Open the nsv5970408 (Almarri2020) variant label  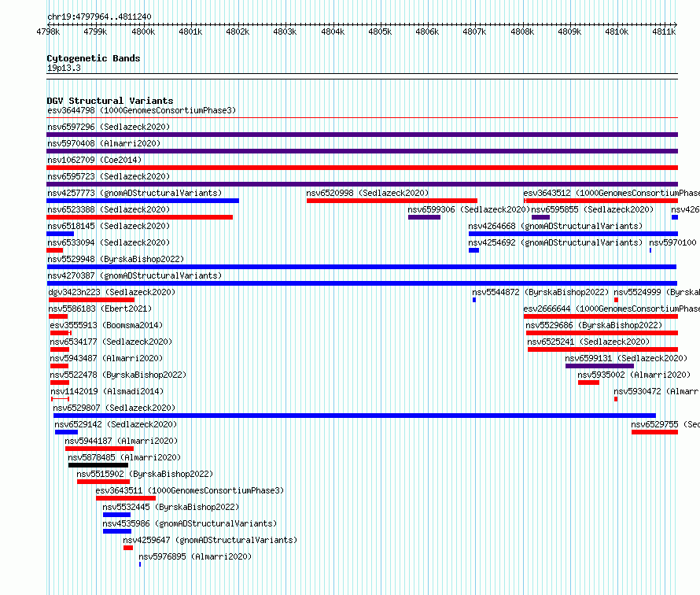[x=104, y=143]
